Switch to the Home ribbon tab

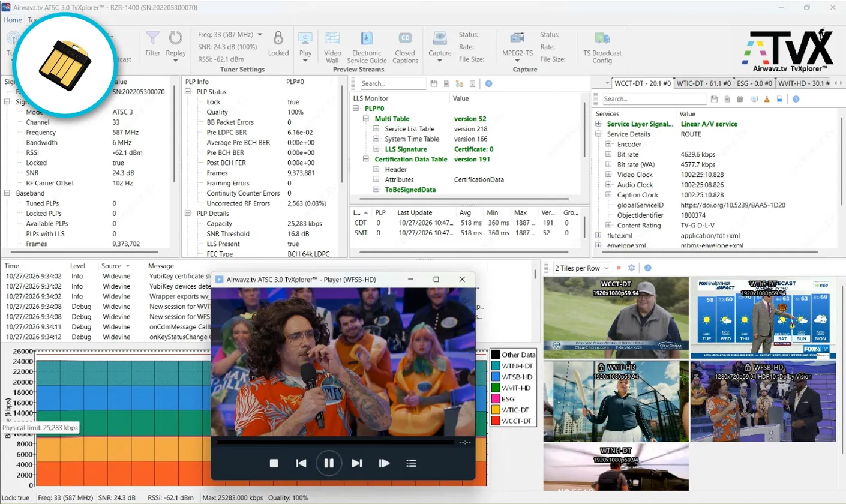13,20
